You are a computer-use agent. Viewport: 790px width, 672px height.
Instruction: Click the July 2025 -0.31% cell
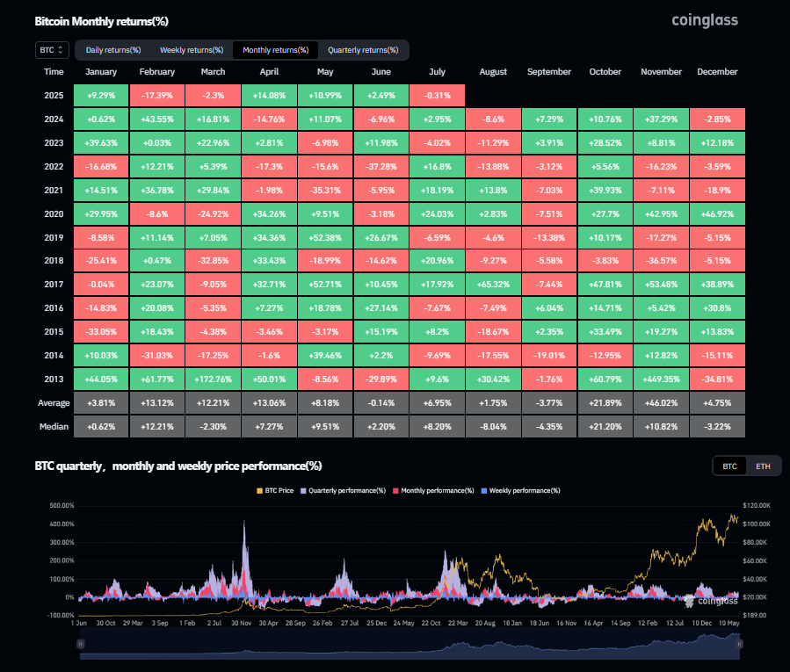coord(438,95)
